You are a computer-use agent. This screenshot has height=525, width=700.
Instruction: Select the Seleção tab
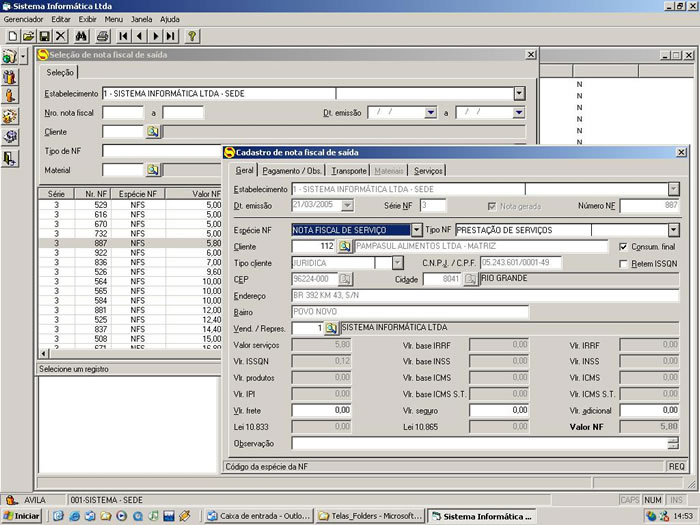(x=60, y=72)
